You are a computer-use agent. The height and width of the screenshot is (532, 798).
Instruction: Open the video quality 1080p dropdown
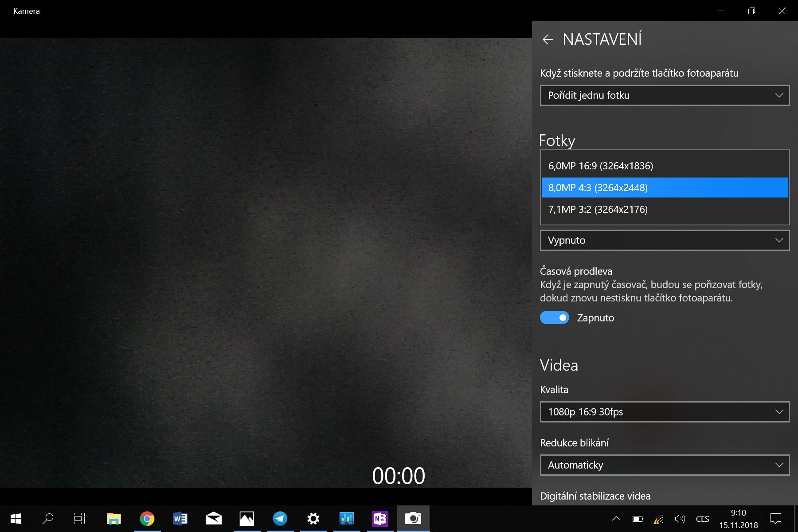coord(664,411)
